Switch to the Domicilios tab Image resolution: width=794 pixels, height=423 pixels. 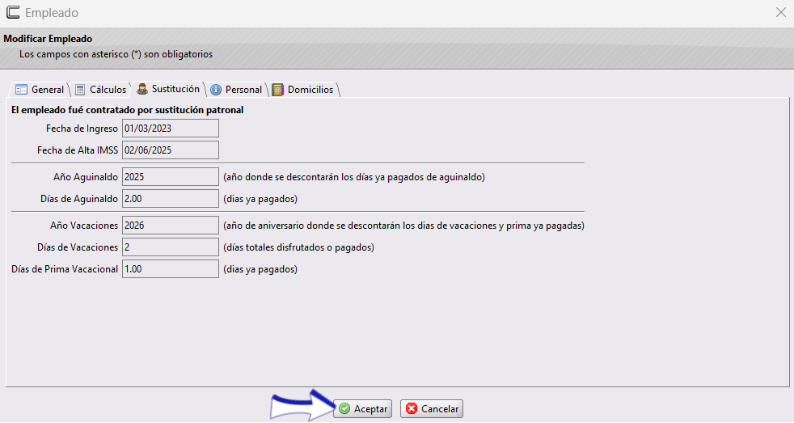303,90
